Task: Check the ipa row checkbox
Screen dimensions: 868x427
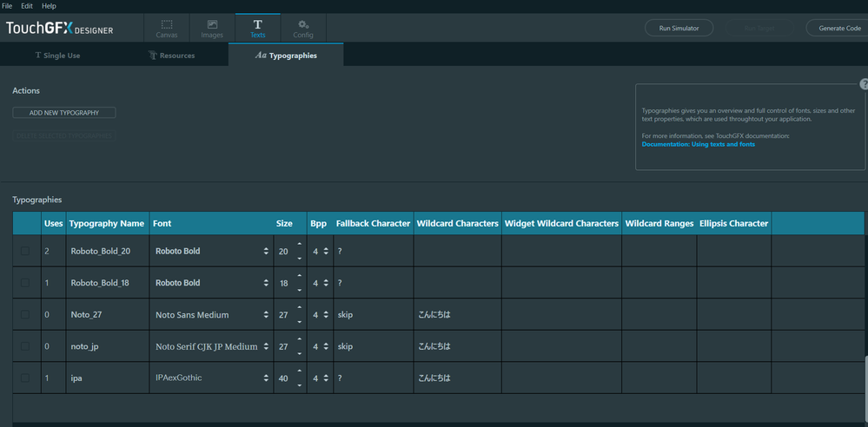Action: [25, 378]
